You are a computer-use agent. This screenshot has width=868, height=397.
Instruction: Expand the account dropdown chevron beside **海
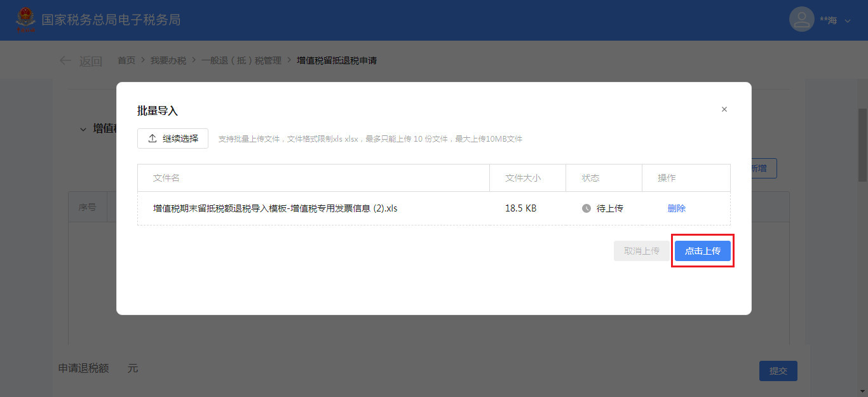point(848,21)
